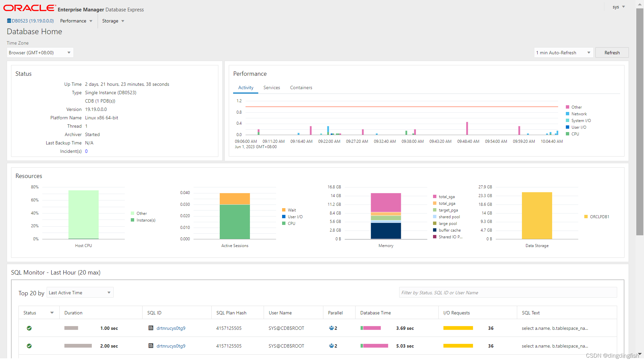Click the Incident(s) count 0 link
The width and height of the screenshot is (644, 362).
click(86, 151)
